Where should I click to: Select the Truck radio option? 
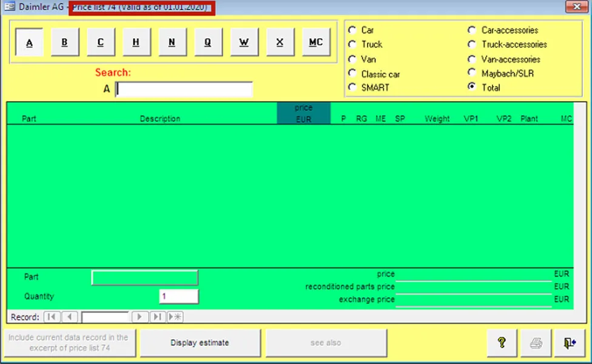coord(352,44)
